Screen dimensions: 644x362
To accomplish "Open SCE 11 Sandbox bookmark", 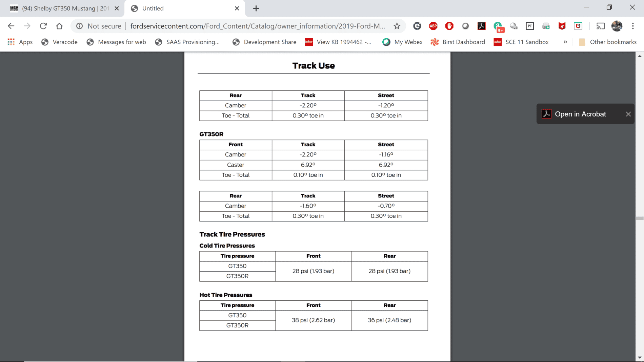I will point(521,42).
